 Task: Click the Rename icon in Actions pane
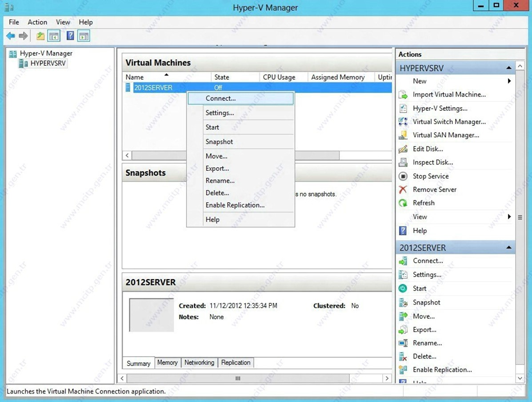tap(403, 343)
